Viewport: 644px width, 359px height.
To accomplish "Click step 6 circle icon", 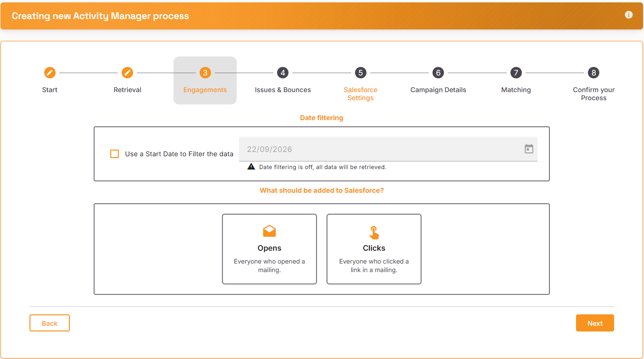I will (438, 73).
